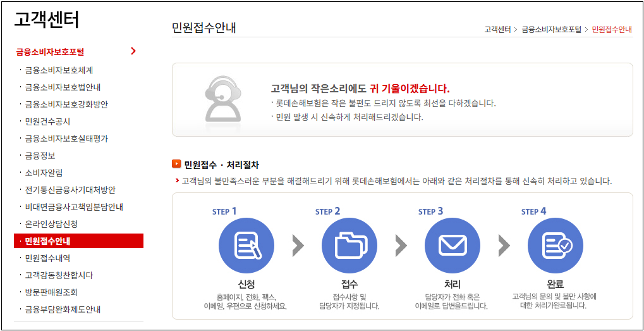Image resolution: width=644 pixels, height=331 pixels.
Task: Click the STEP 2 label
Action: (x=328, y=211)
